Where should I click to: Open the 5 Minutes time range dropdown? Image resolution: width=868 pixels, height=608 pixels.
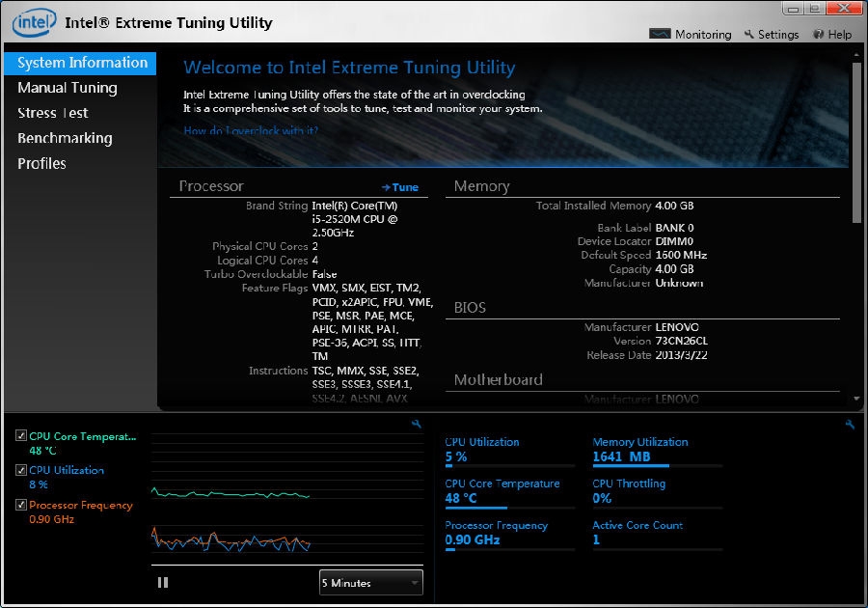coord(371,583)
